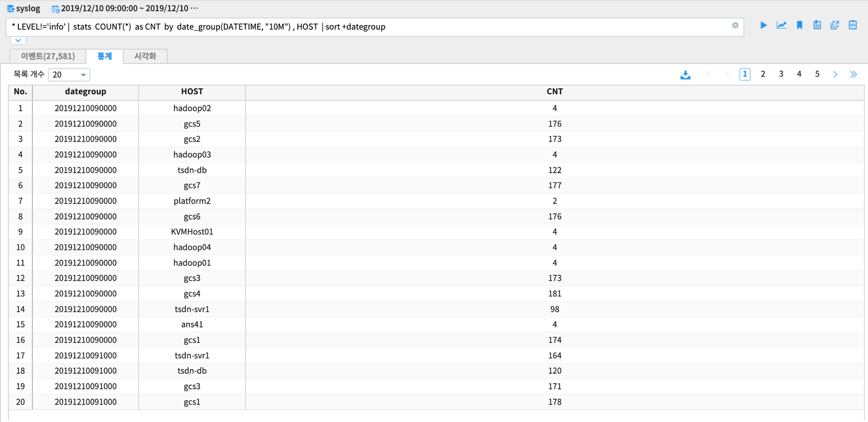
Task: Jump to the last results page
Action: (854, 74)
